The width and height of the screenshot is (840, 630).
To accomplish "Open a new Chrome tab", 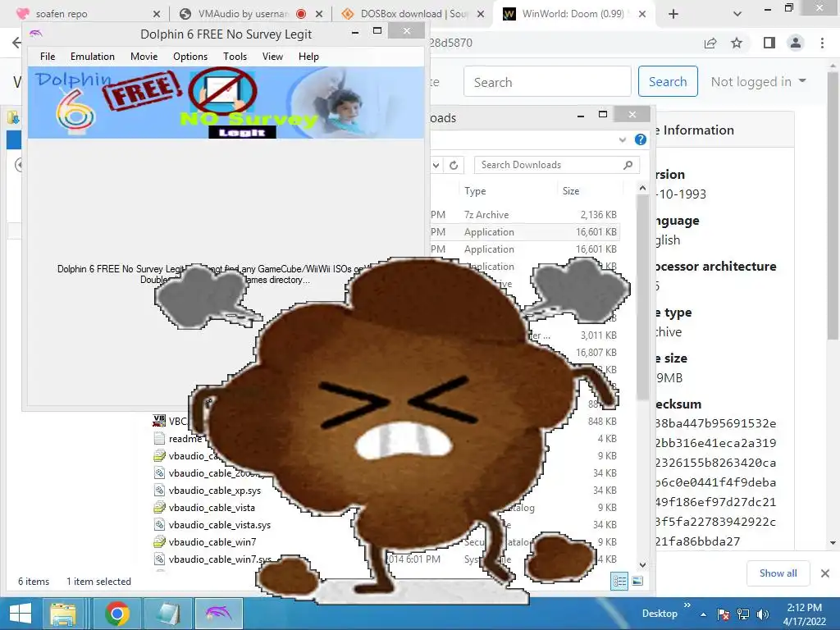I will pos(673,14).
